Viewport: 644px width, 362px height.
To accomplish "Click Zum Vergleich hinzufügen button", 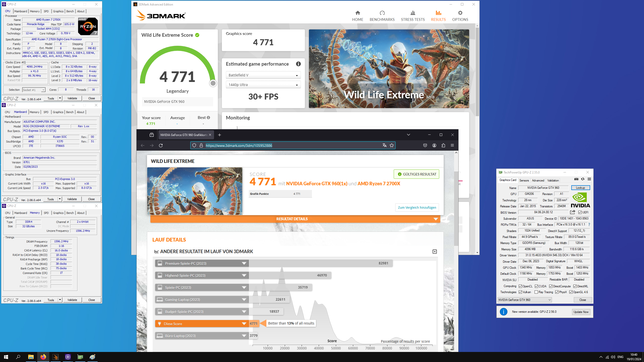I will tap(417, 207).
